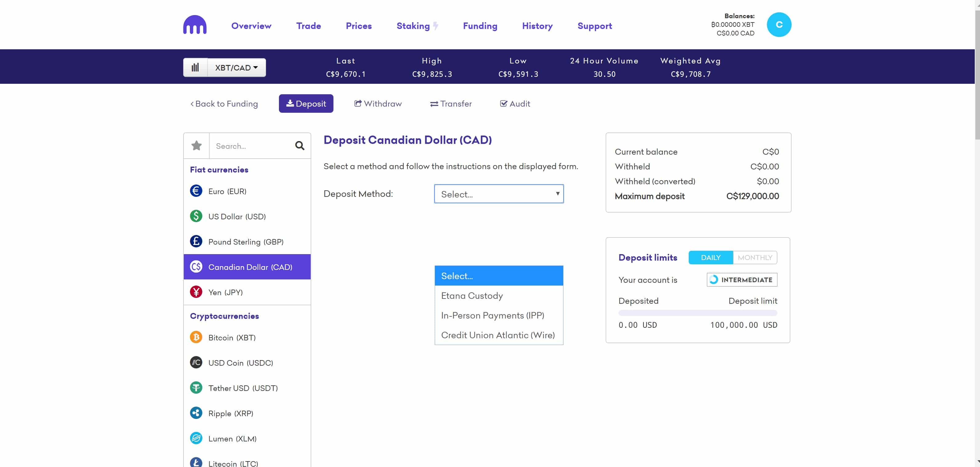This screenshot has height=467, width=980.
Task: Click the bar chart icon next to XBT/CAD
Action: point(195,67)
